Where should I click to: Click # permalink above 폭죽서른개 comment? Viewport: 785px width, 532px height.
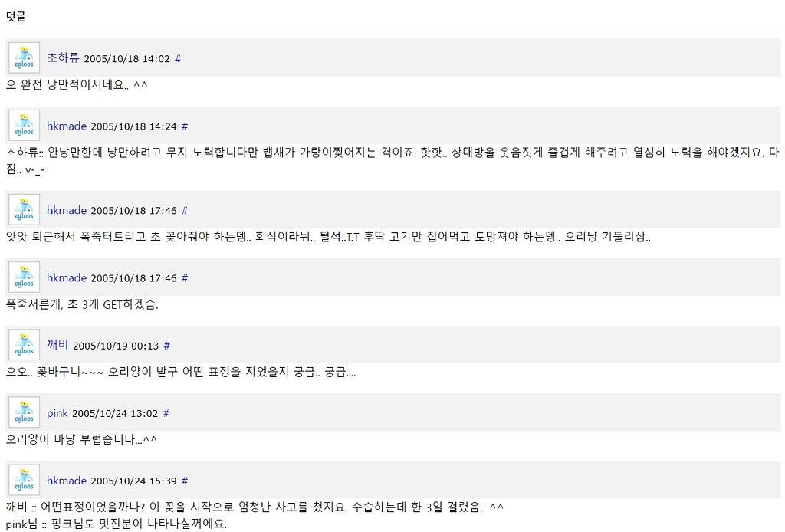185,277
